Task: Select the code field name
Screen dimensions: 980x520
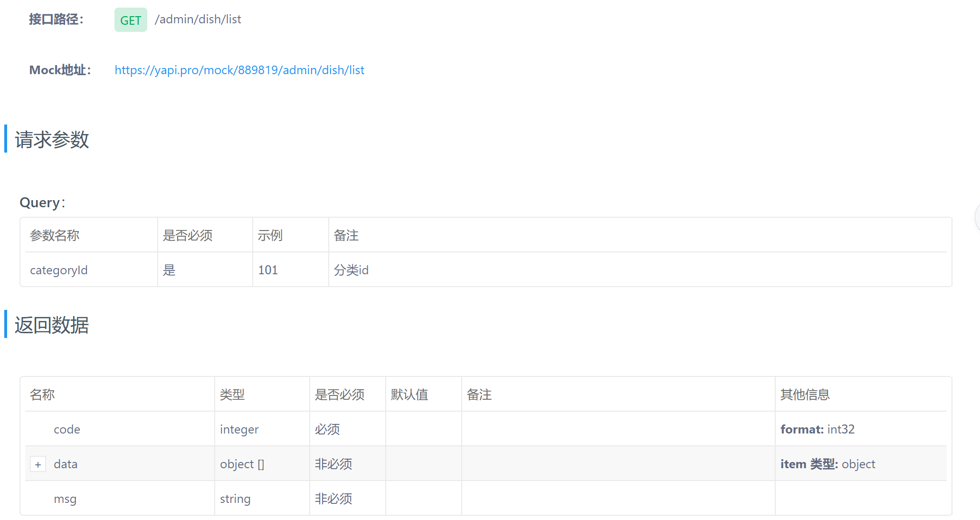Action: (67, 429)
